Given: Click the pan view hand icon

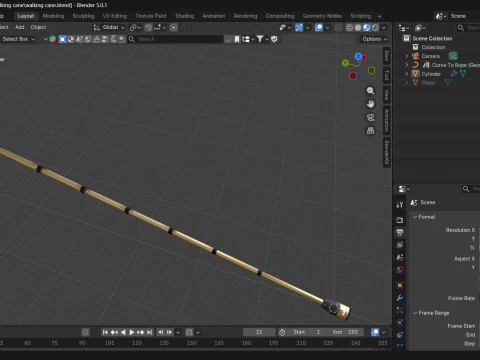Looking at the screenshot, I should (x=370, y=104).
